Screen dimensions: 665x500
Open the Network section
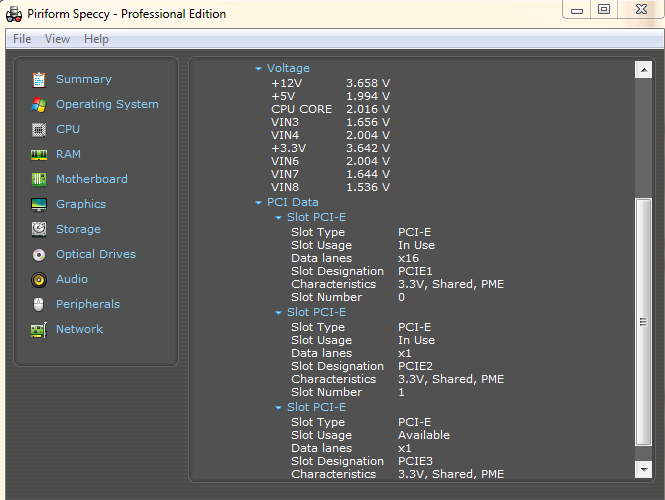click(79, 330)
